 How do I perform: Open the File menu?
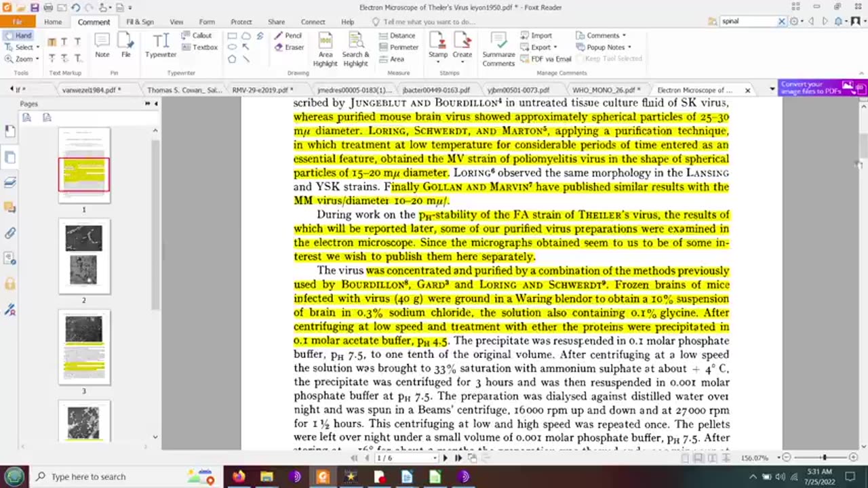[x=18, y=22]
